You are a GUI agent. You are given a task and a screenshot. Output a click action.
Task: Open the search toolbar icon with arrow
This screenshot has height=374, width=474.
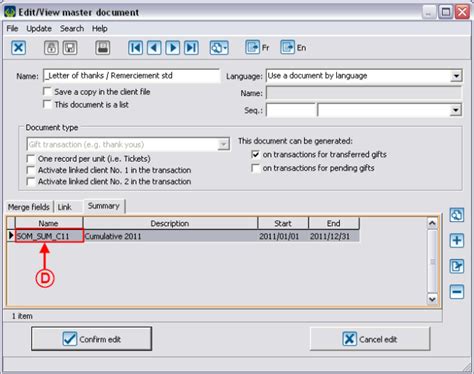click(x=219, y=48)
